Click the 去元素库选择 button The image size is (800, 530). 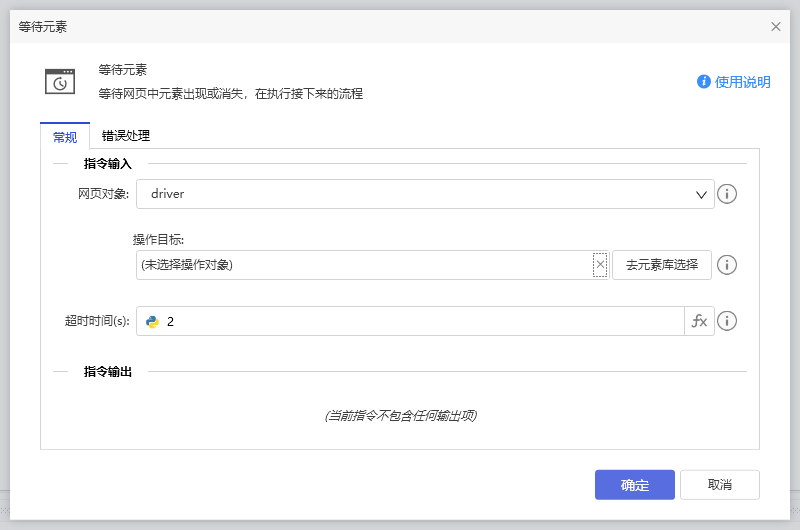pos(662,265)
